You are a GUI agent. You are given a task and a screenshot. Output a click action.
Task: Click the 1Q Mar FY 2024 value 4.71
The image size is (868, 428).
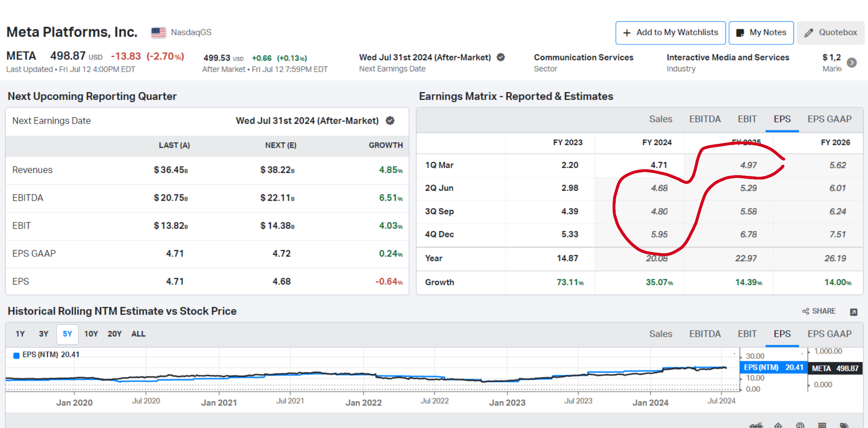point(659,165)
